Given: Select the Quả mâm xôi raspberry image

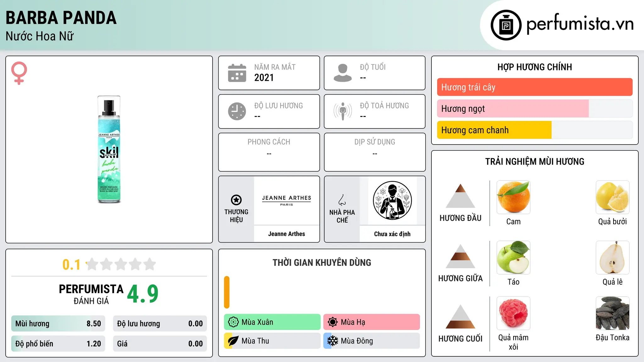Looking at the screenshot, I should [x=514, y=313].
